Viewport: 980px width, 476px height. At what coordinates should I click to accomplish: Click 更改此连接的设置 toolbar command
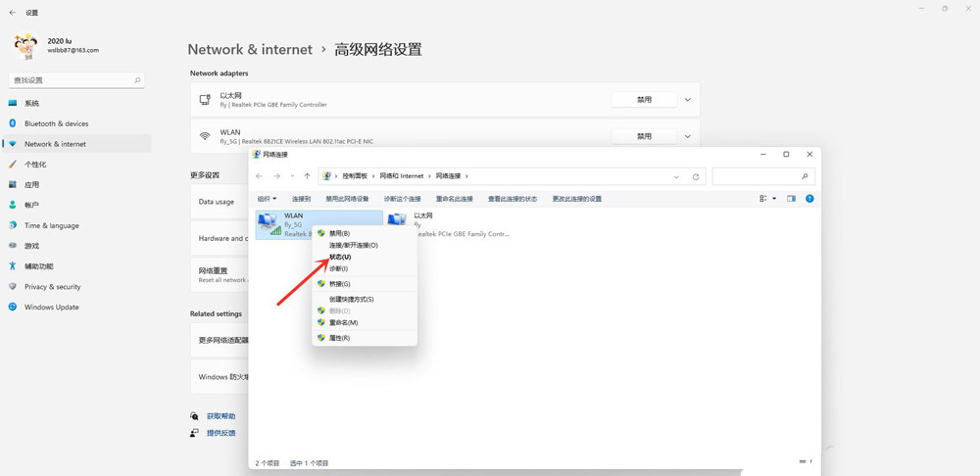(577, 199)
